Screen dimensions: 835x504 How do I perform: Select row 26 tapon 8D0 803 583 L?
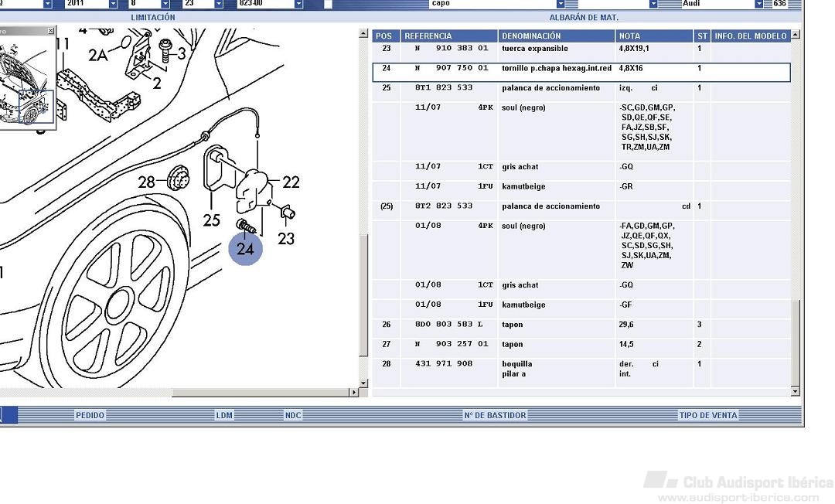point(580,325)
